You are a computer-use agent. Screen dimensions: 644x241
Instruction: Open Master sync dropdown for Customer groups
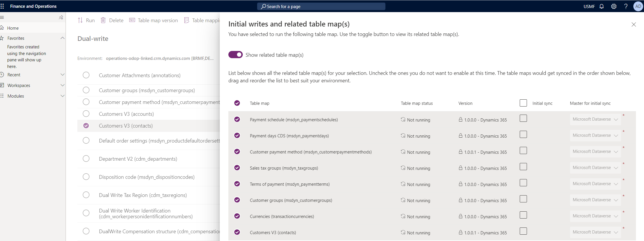pyautogui.click(x=595, y=200)
